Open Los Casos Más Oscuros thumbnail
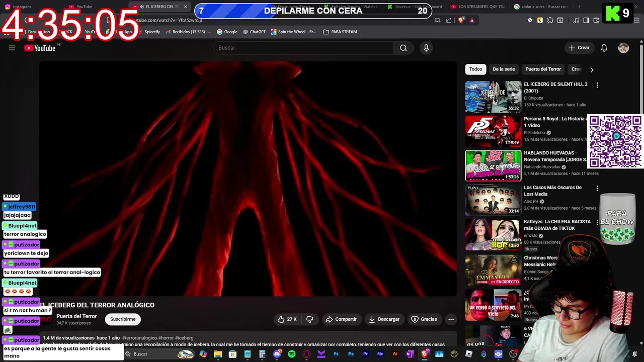This screenshot has height=362, width=644. click(493, 200)
